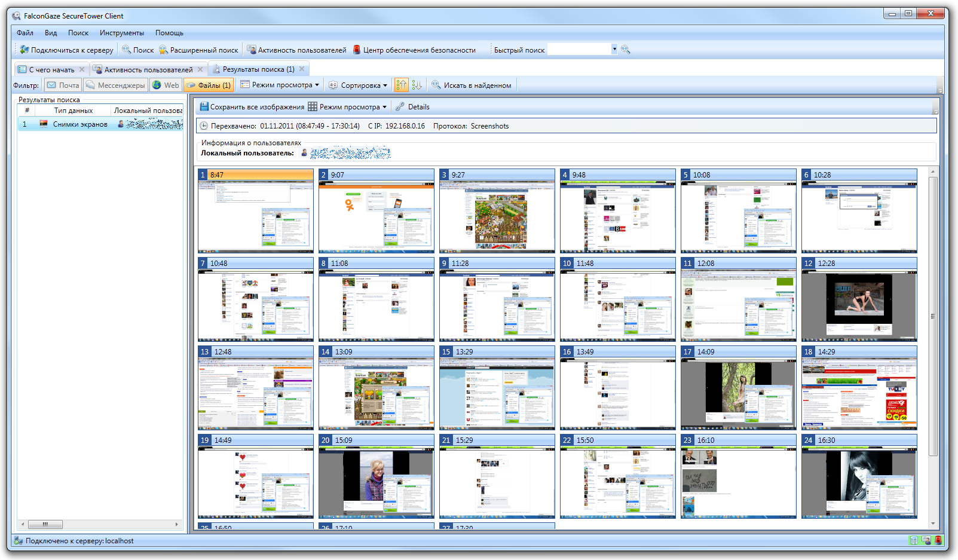
Task: Expand the Сортировка dropdown
Action: point(359,85)
